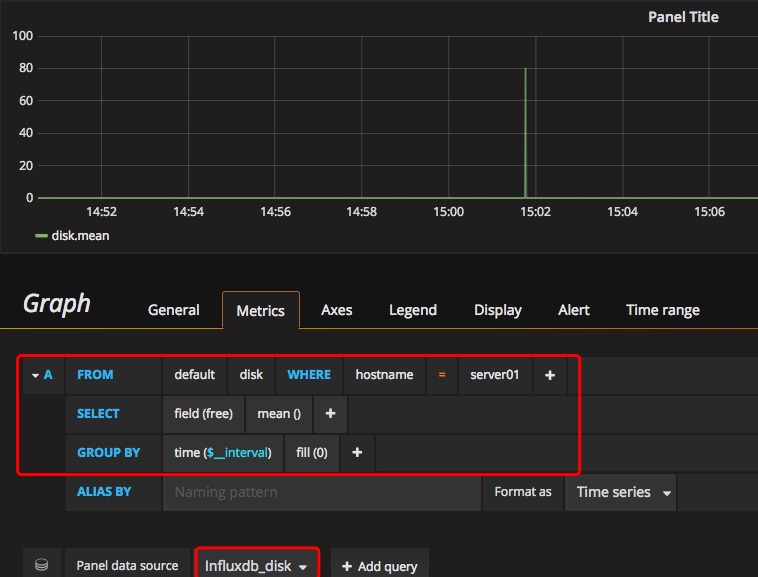
Task: Click the 14:52 x-axis label
Action: 102,212
